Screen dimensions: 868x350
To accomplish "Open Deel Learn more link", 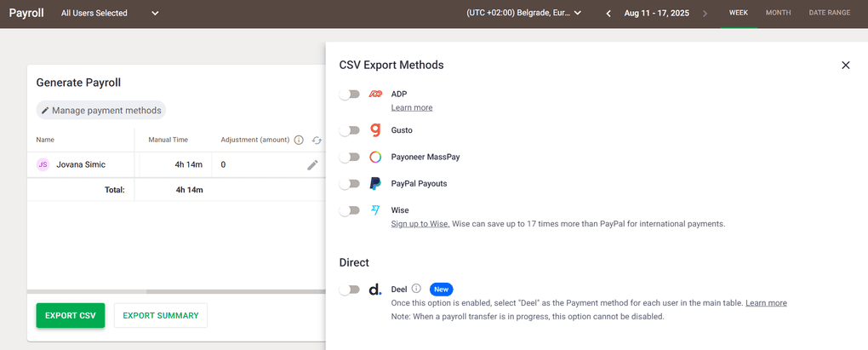I will pos(766,303).
